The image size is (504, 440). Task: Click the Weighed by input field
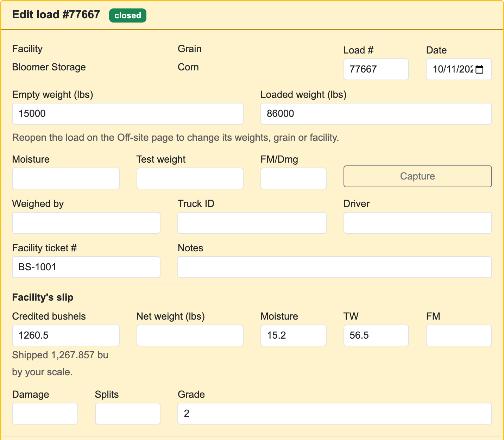coord(86,223)
